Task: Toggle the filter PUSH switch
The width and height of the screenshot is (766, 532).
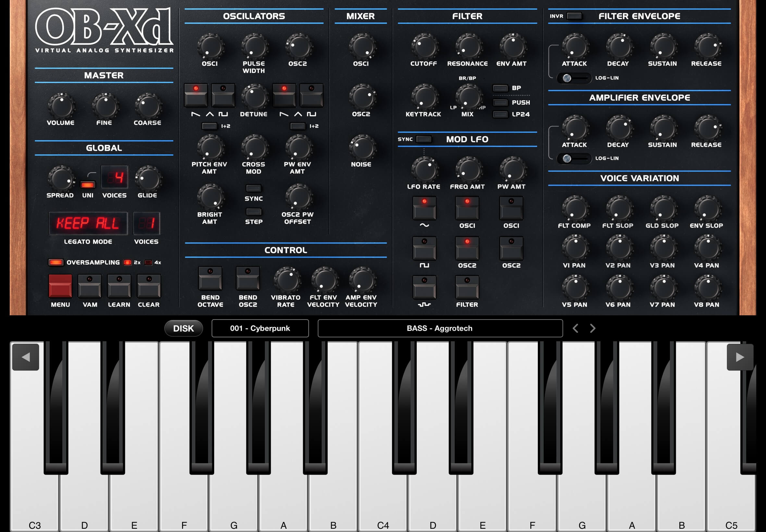Action: 500,102
